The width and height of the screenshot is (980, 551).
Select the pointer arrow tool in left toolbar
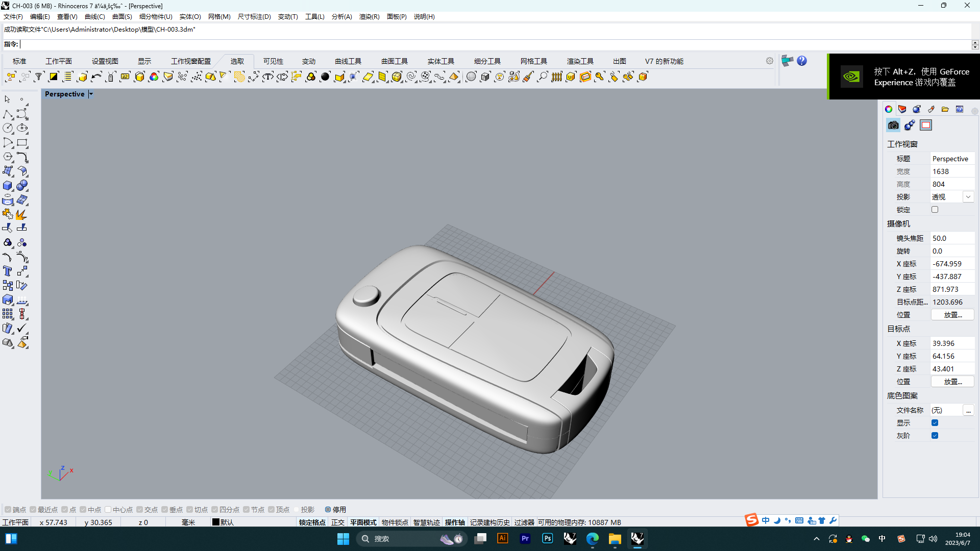click(x=7, y=99)
